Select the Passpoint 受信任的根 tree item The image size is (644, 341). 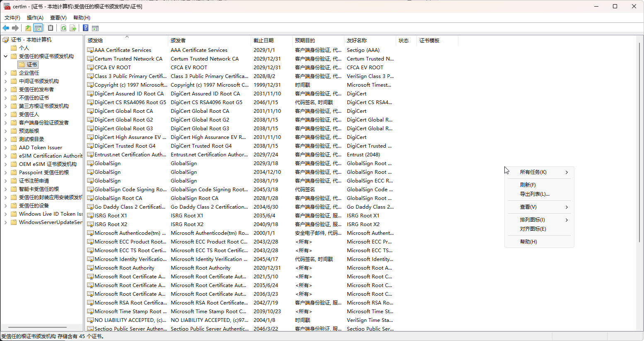pyautogui.click(x=44, y=173)
